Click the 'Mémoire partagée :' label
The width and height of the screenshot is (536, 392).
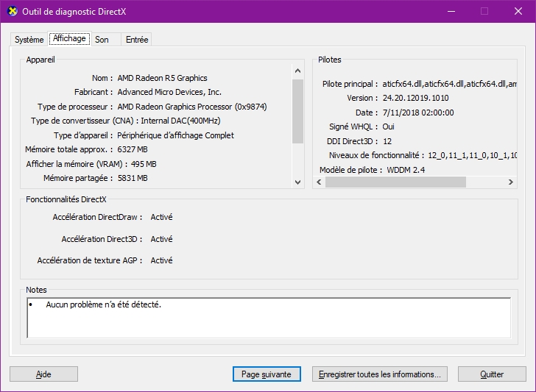pos(78,178)
